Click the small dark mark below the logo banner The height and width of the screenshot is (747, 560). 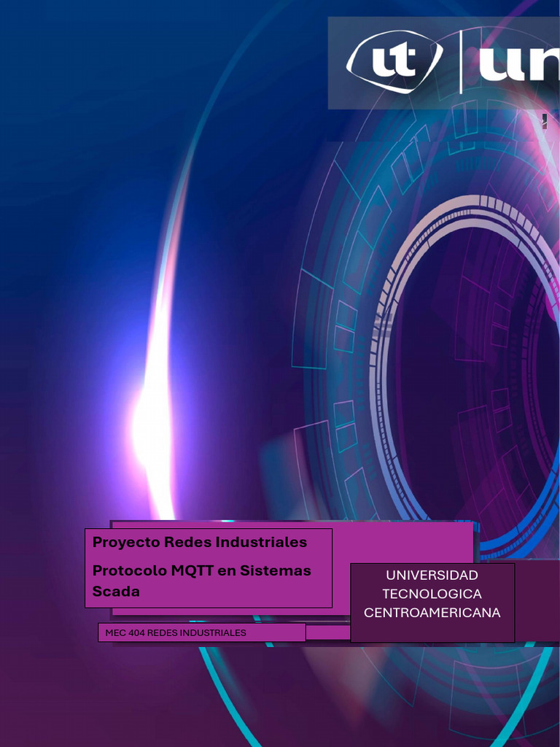coord(544,121)
